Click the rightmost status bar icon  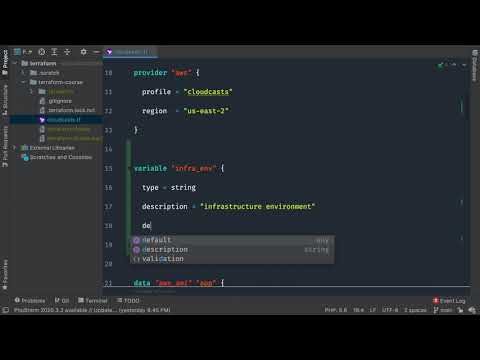click(472, 310)
